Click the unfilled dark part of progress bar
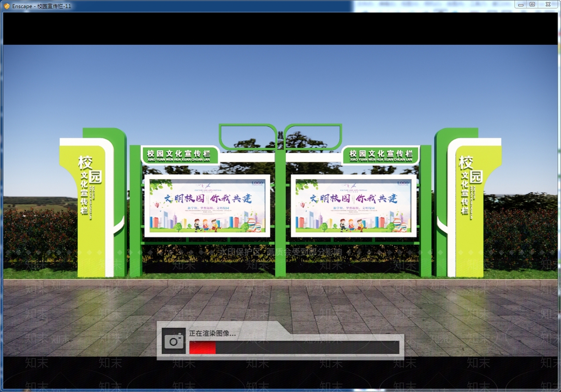561x392 pixels. 307,347
